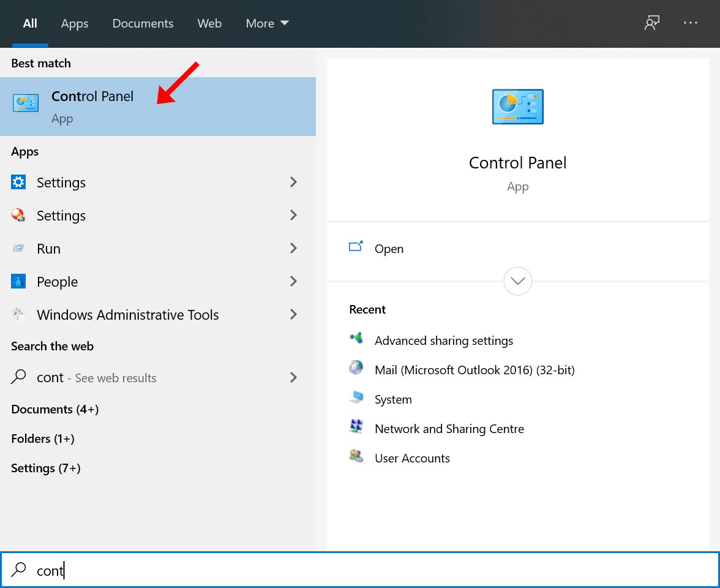Expand the People result chevron
Viewport: 720px width, 588px height.
(293, 281)
